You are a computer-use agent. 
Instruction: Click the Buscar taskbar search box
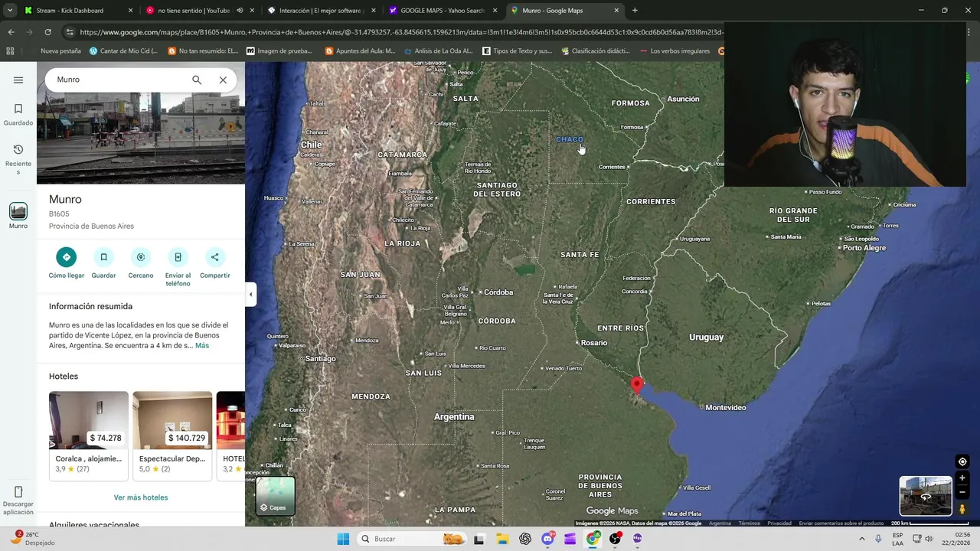point(411,539)
